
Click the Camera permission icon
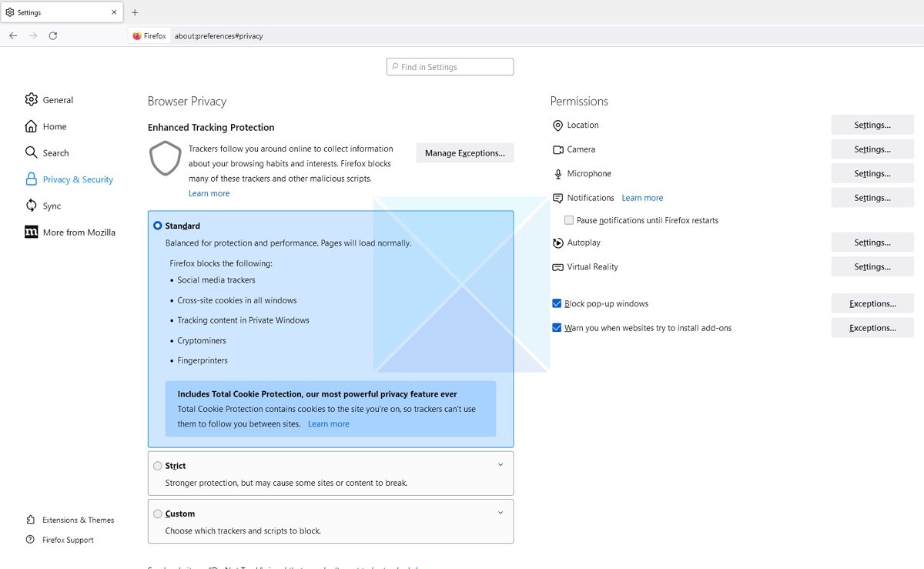[558, 149]
